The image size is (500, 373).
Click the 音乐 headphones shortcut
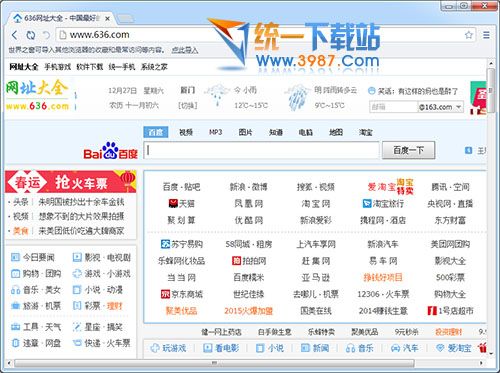pos(360,348)
